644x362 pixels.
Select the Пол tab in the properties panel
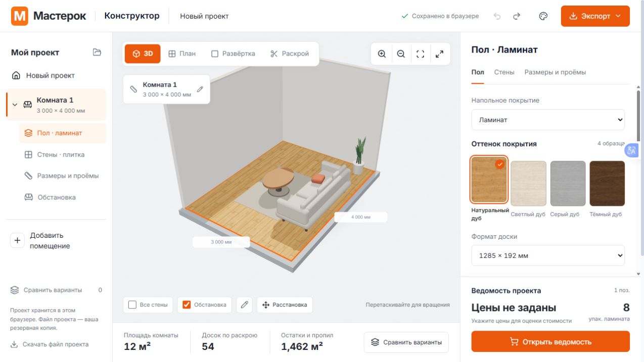point(478,72)
